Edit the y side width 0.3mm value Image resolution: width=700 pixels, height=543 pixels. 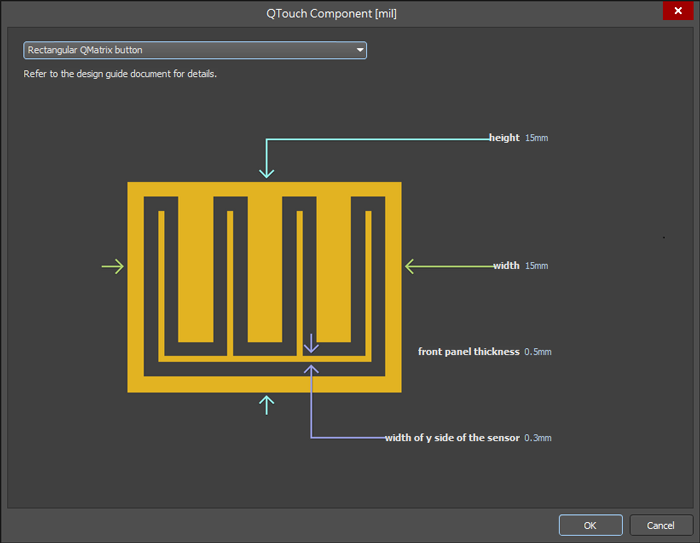click(538, 438)
